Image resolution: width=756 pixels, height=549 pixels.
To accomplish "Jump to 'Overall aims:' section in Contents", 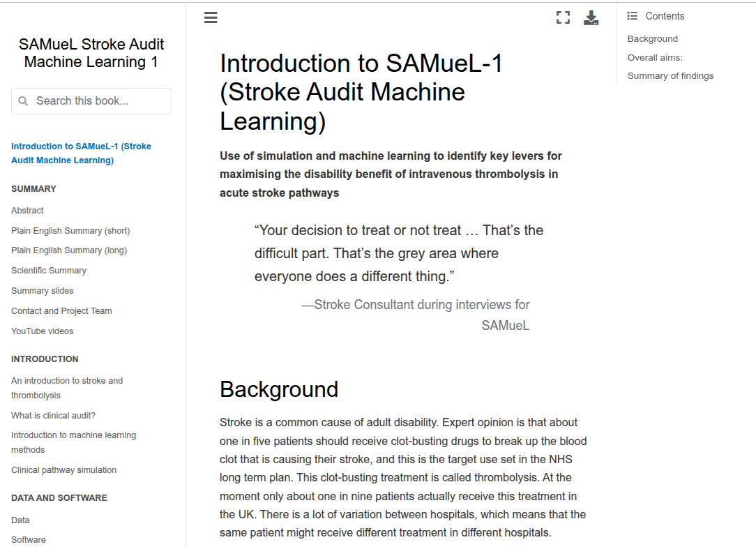I will pyautogui.click(x=655, y=58).
